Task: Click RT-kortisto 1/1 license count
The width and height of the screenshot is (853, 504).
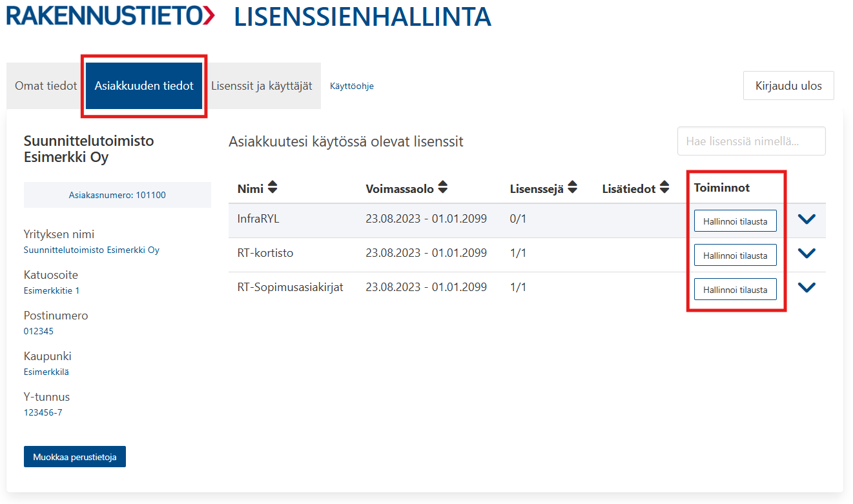Action: (518, 253)
